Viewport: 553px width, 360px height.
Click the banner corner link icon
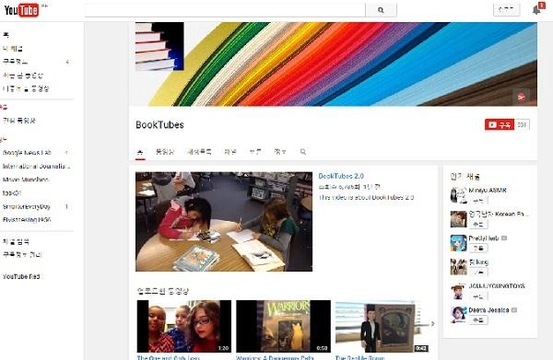click(x=521, y=97)
